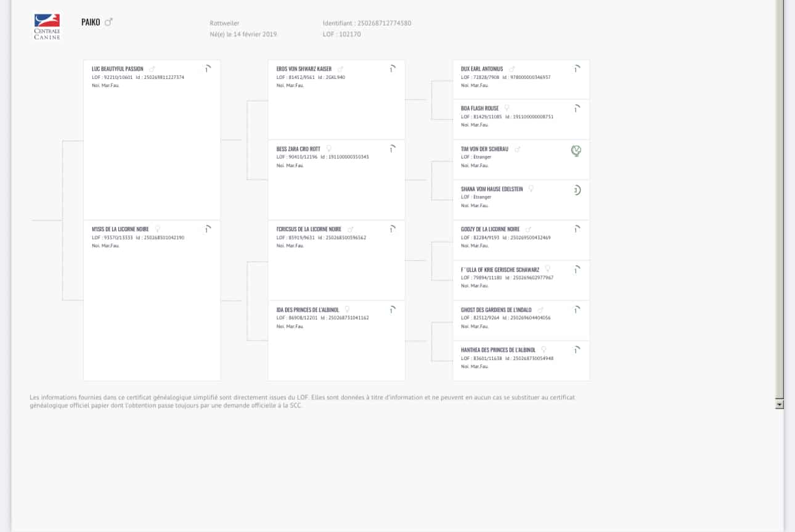Click the Centrale Canine logo
The height and width of the screenshot is (532, 795).
pos(47,27)
